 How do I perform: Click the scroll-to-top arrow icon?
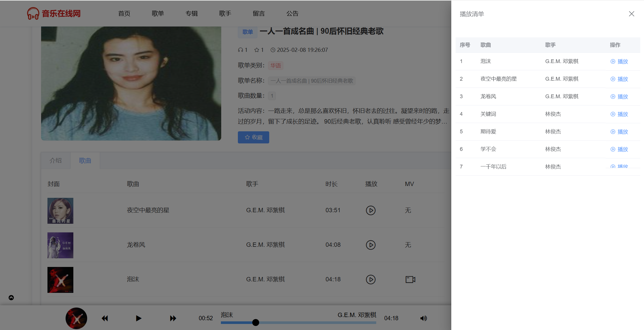[11, 297]
